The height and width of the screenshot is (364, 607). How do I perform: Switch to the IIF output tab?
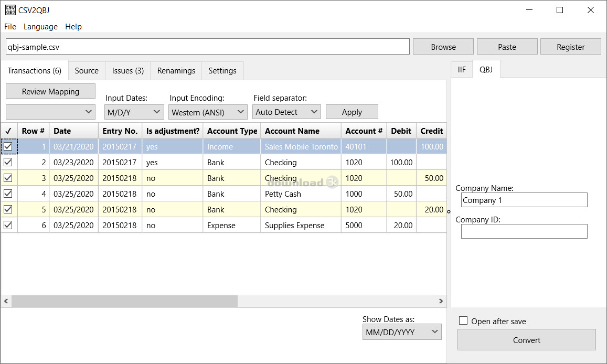[x=462, y=70]
